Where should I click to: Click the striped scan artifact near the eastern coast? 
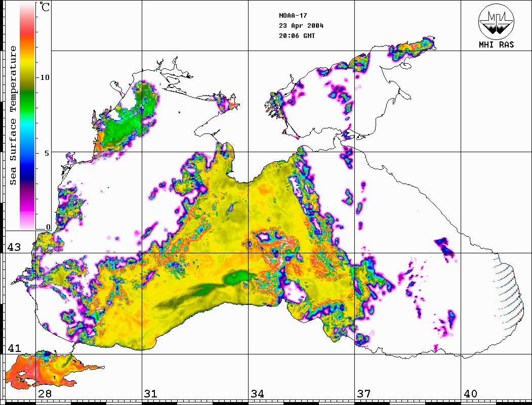[x=507, y=293]
